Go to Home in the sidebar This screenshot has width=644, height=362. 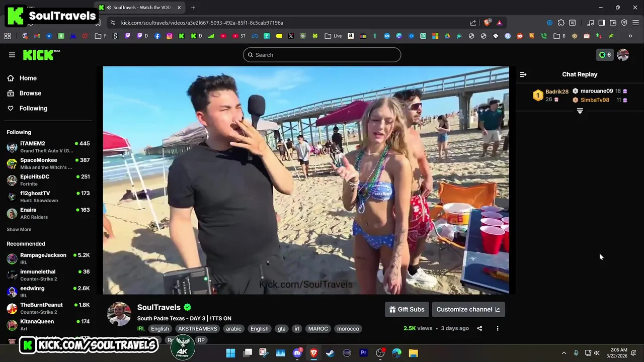click(28, 78)
